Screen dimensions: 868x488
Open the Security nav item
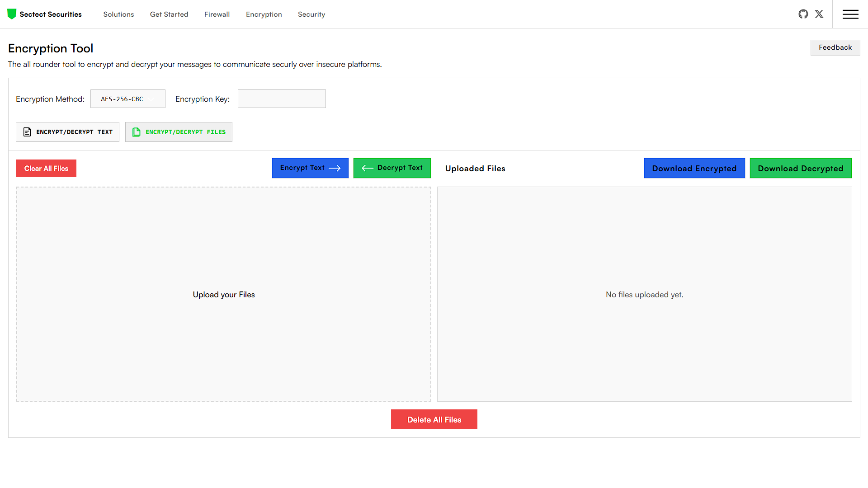coord(311,14)
